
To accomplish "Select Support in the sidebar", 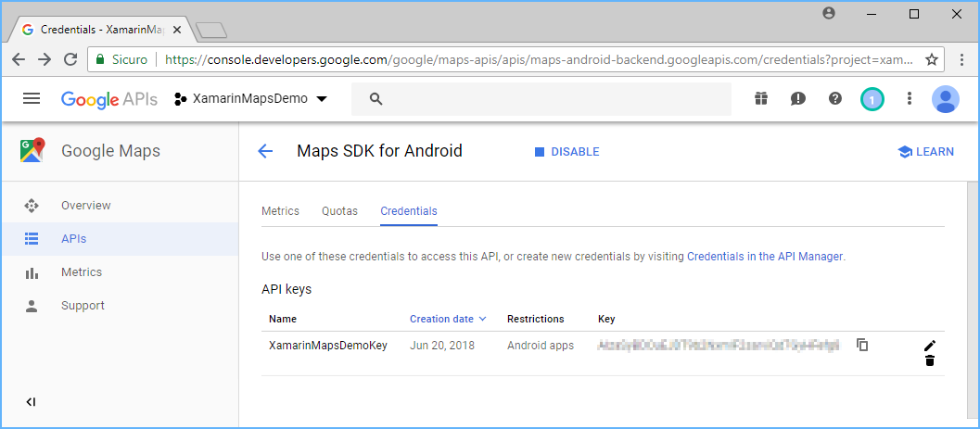I will click(120, 306).
